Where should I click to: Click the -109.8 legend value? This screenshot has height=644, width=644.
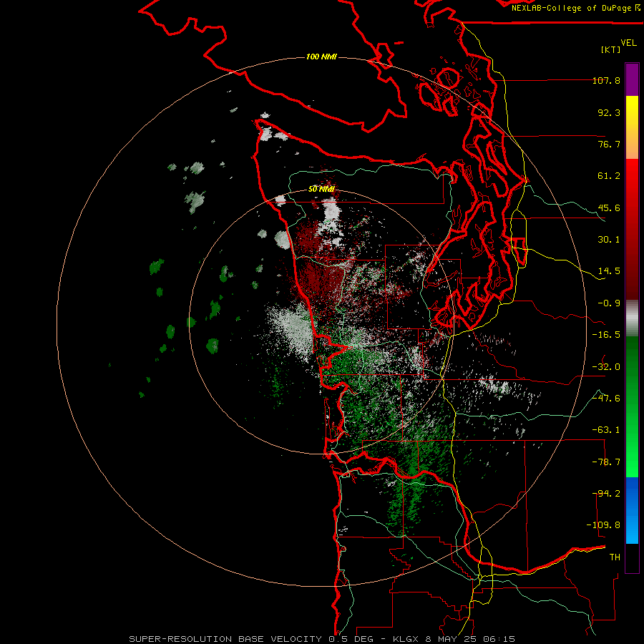(603, 525)
